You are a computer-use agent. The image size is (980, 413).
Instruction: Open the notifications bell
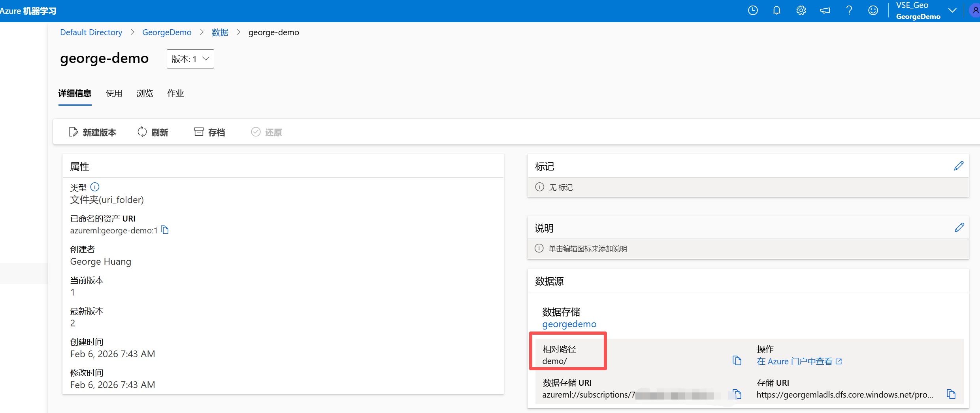click(x=776, y=11)
